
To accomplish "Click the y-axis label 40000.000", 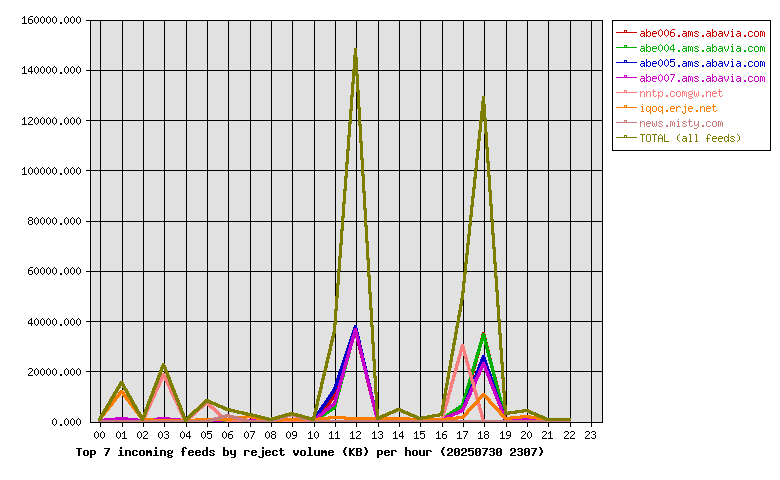I will (54, 322).
